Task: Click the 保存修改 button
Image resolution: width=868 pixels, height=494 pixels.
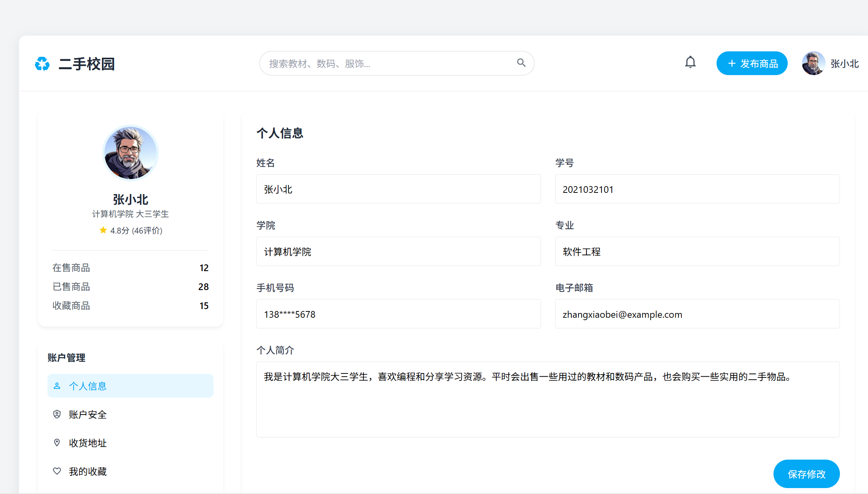Action: [806, 474]
